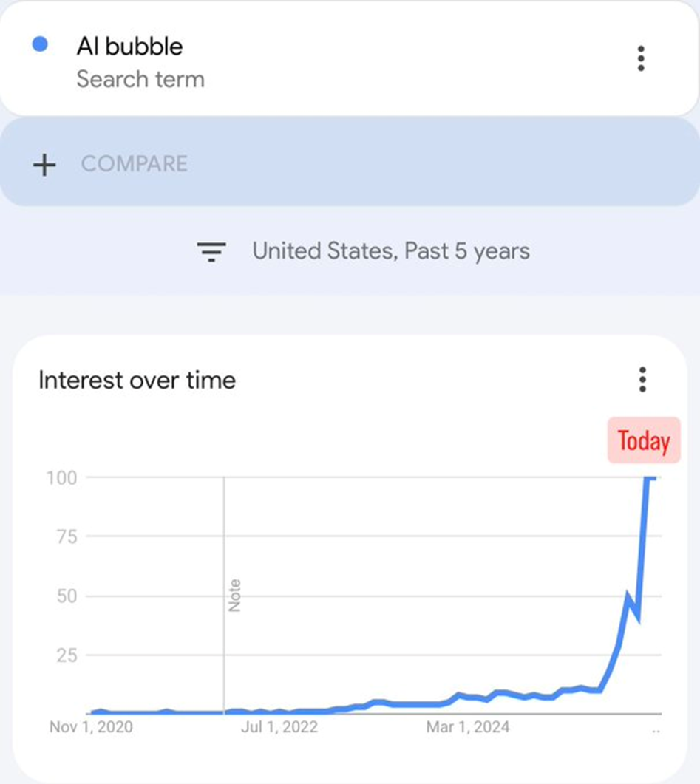
Task: Click the 75 y-axis label
Action: (x=67, y=537)
